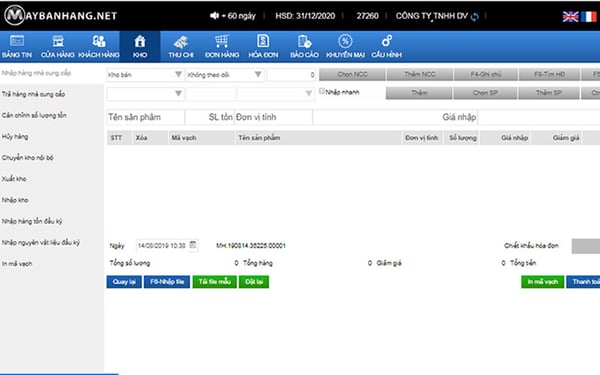Open the first empty dropdown in second row
The image size is (600, 375).
[145, 93]
